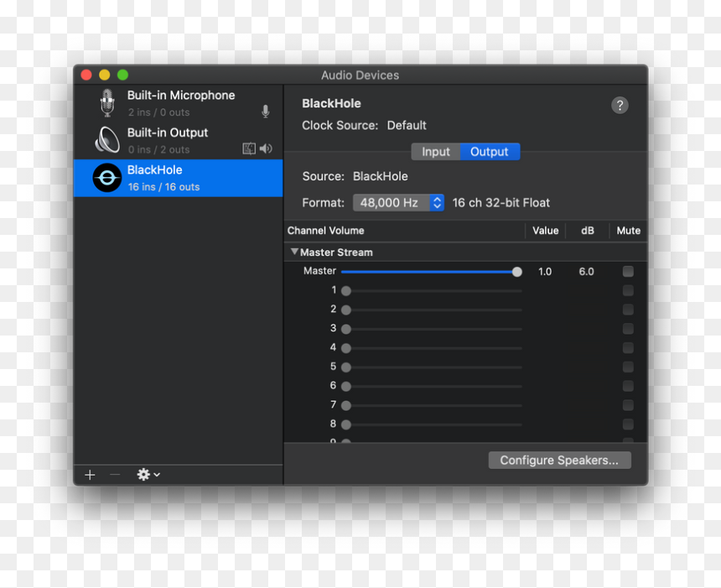Click the channel 8 volume slider
Screen dimensions: 721x588
(433, 424)
